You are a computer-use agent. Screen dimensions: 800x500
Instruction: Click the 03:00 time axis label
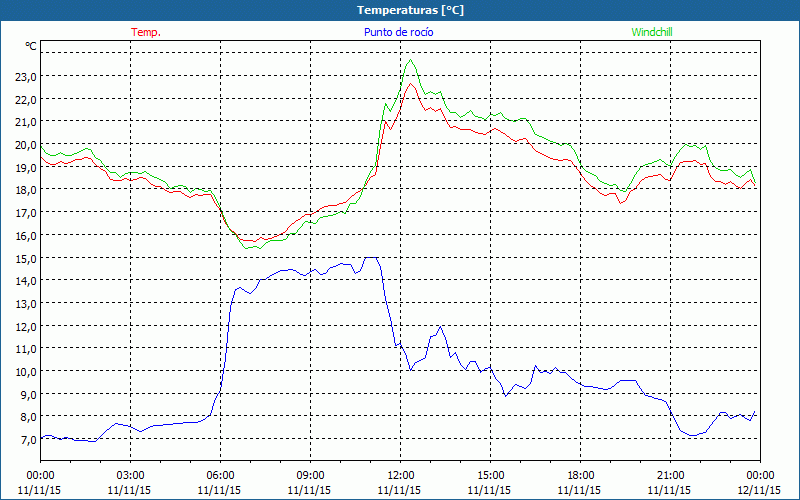[x=130, y=476]
